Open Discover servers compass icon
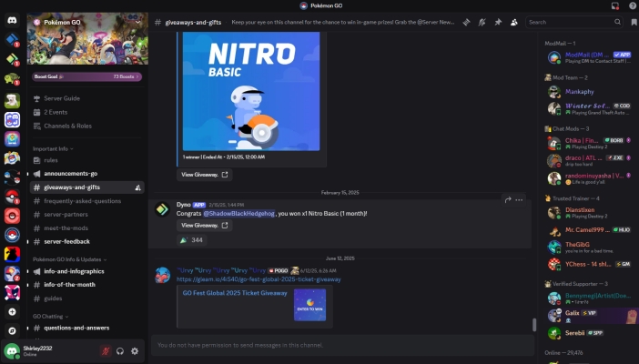 [12, 330]
